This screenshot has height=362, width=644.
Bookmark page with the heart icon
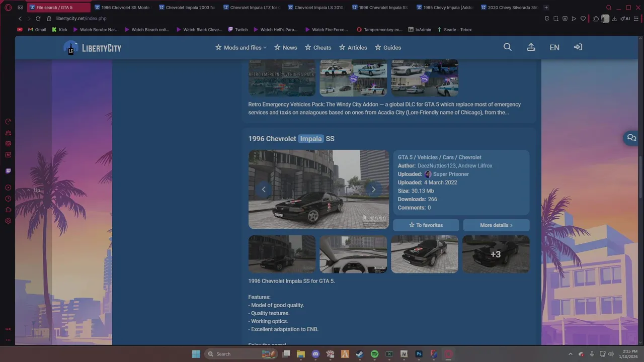tap(583, 19)
